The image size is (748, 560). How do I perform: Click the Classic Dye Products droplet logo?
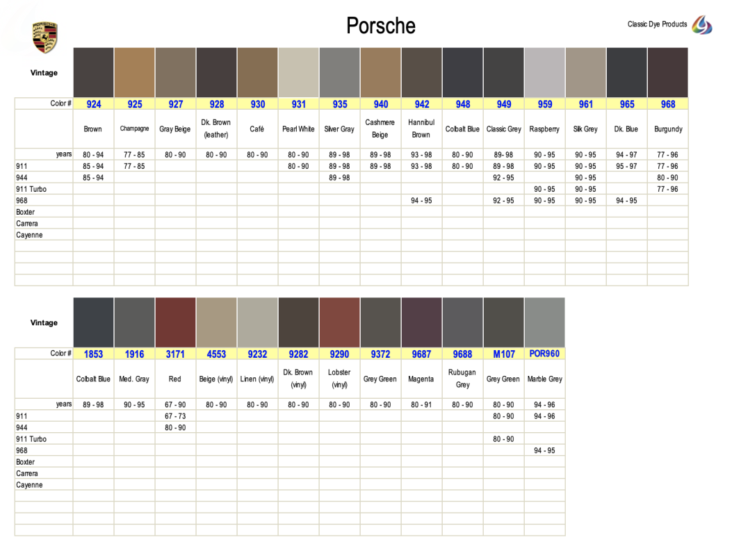pos(702,25)
